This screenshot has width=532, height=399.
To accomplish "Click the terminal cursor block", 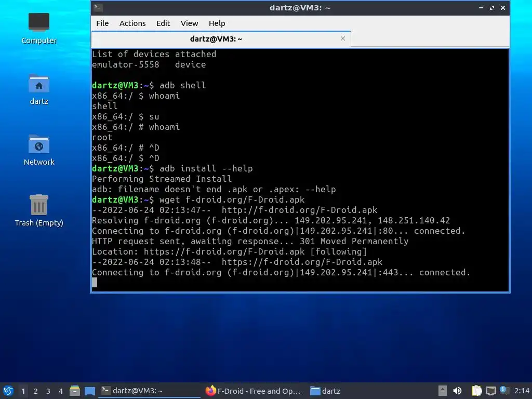I will pyautogui.click(x=95, y=282).
